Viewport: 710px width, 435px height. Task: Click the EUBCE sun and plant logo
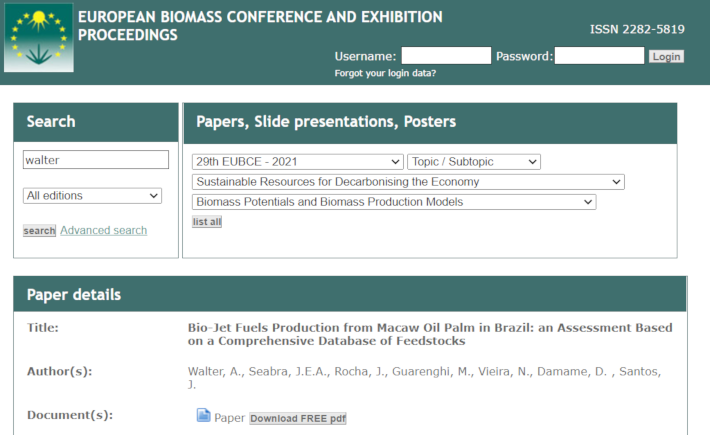tap(38, 37)
